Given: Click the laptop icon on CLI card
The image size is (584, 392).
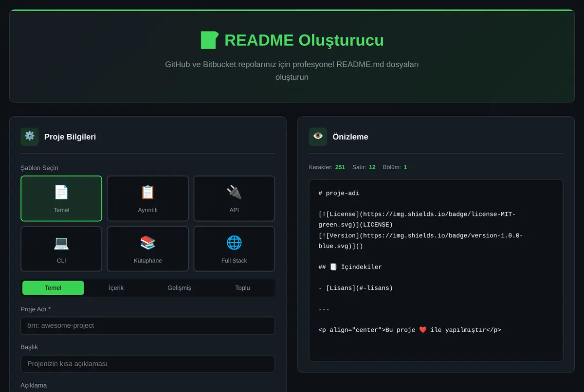Looking at the screenshot, I should [61, 243].
